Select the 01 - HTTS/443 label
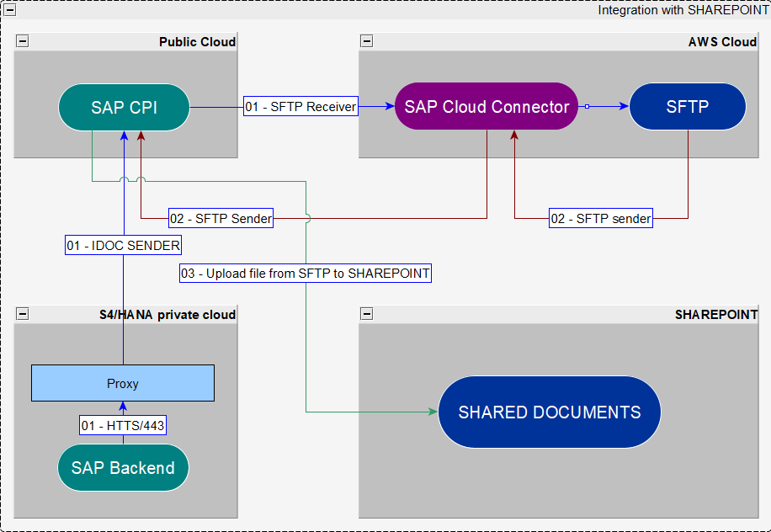Image resolution: width=771 pixels, height=532 pixels. point(123,425)
